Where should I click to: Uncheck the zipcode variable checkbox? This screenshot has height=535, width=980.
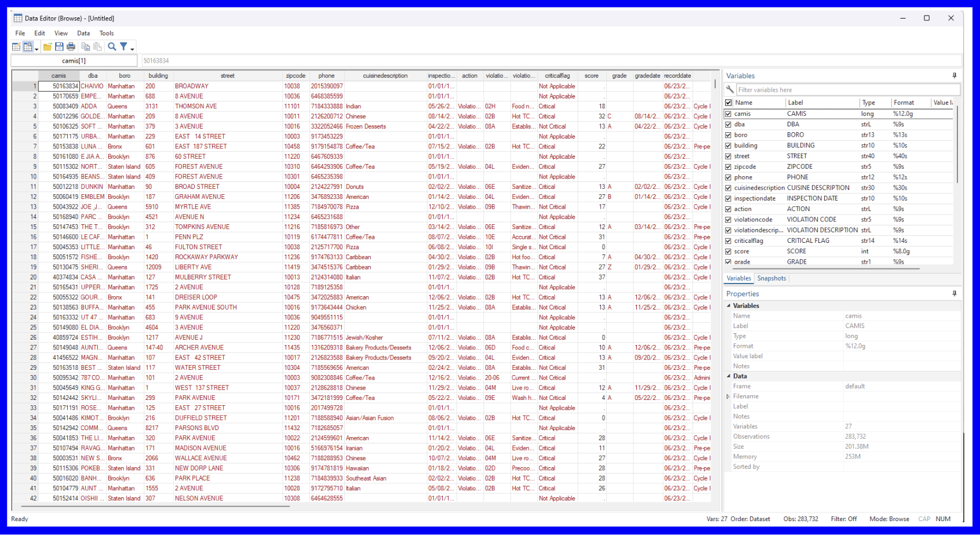[x=728, y=167]
